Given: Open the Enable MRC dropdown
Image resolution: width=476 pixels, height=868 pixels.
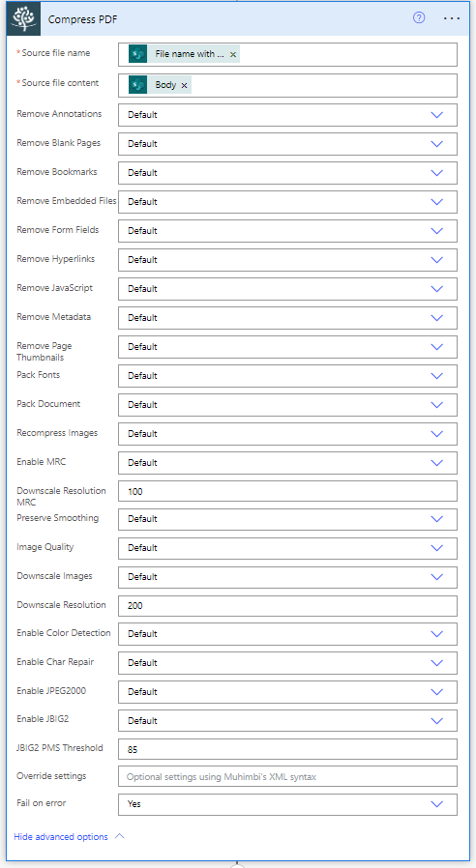Looking at the screenshot, I should point(287,462).
